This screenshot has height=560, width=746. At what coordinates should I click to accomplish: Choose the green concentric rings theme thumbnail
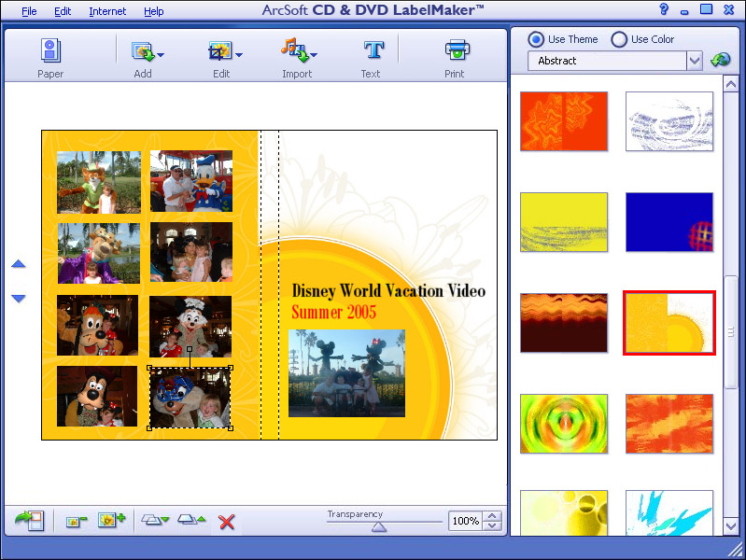pos(564,424)
